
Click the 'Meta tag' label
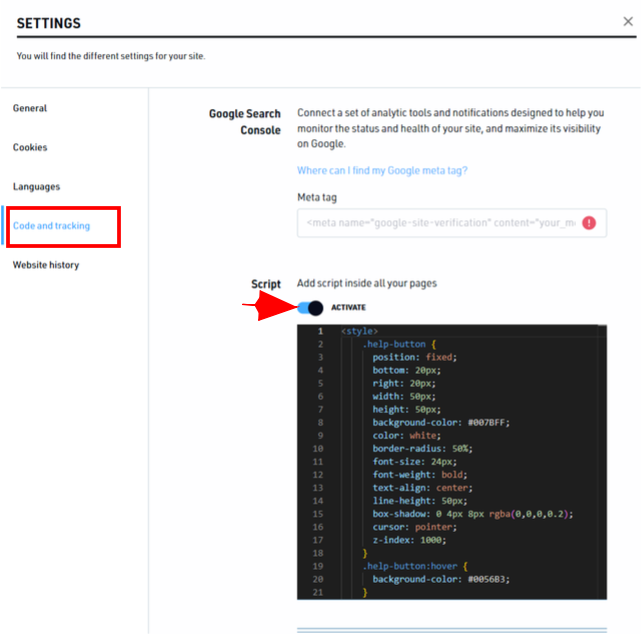click(x=317, y=198)
